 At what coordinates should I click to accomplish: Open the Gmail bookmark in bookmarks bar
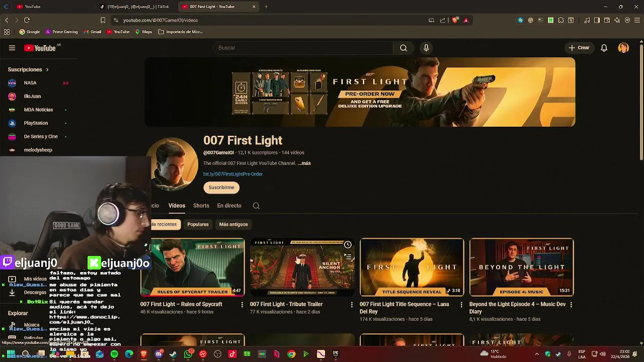[x=92, y=32]
